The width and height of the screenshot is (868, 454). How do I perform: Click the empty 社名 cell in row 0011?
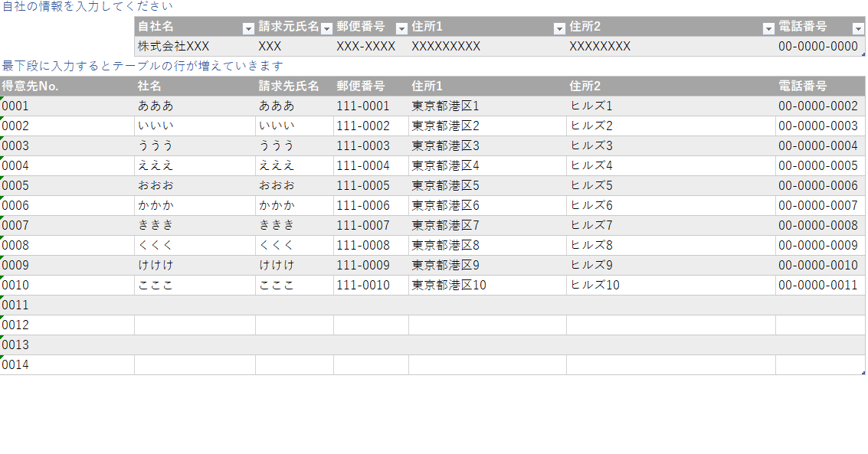tap(195, 305)
